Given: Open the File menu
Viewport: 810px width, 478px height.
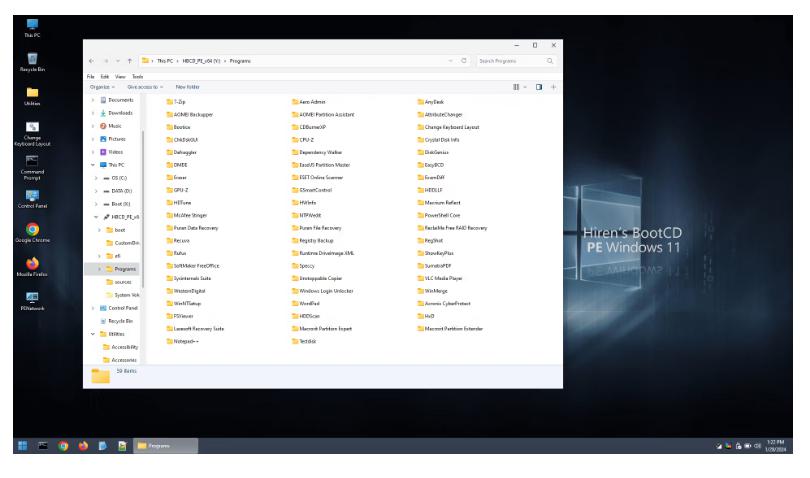Looking at the screenshot, I should pyautogui.click(x=90, y=76).
